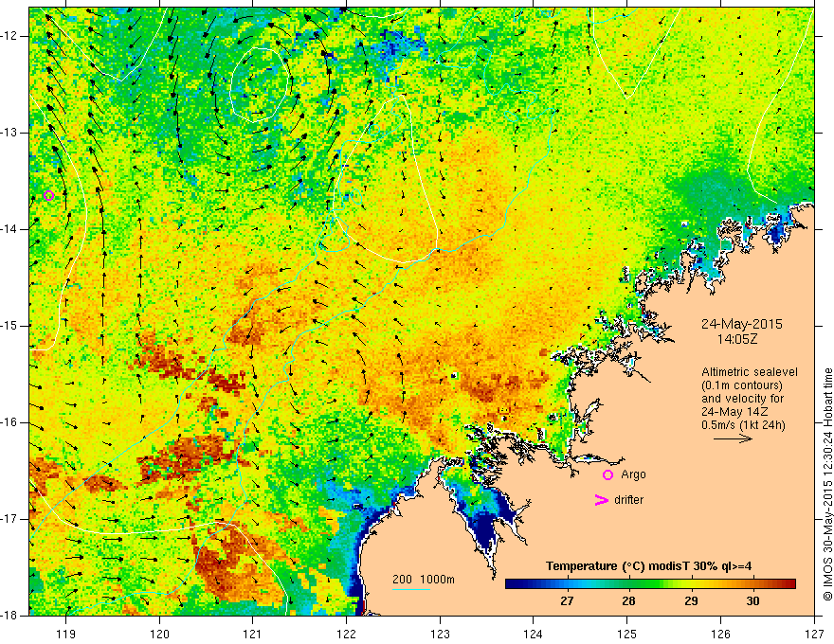This screenshot has height=644, width=834.
Task: Click the longitude axis label 121
Action: (253, 634)
